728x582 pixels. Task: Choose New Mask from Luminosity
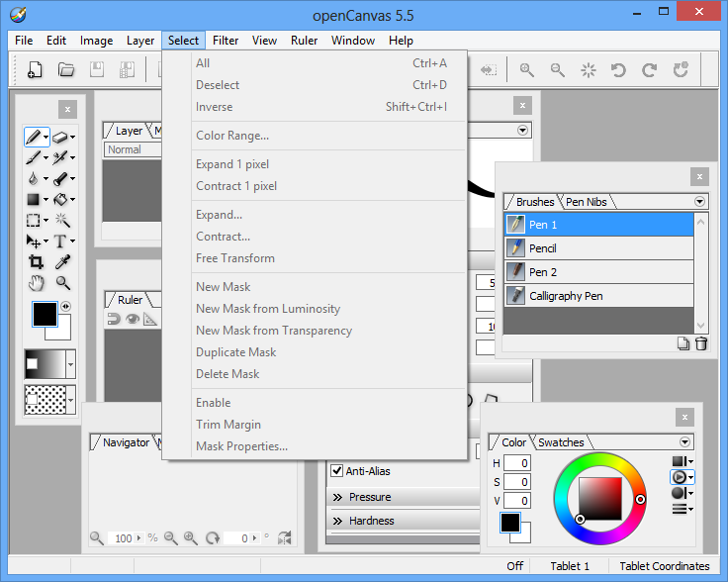tap(328, 309)
